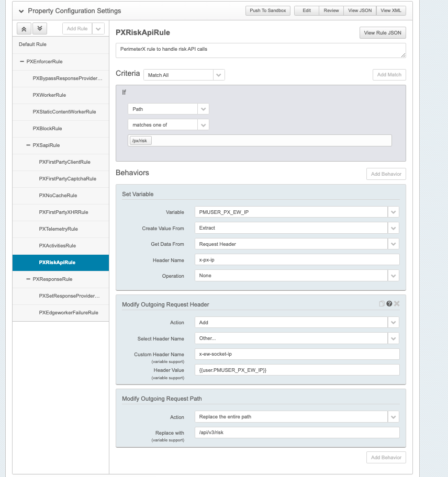Click the Replace with /api/v3/risk field
This screenshot has width=448, height=477.
[x=297, y=433]
